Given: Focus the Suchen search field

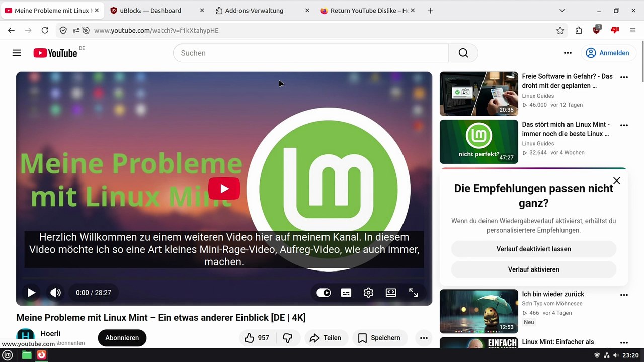Looking at the screenshot, I should [x=311, y=53].
